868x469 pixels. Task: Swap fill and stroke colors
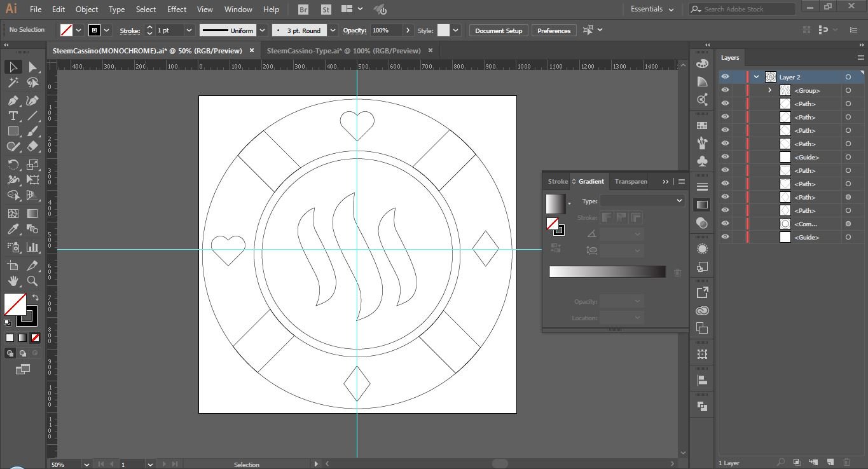(x=36, y=297)
